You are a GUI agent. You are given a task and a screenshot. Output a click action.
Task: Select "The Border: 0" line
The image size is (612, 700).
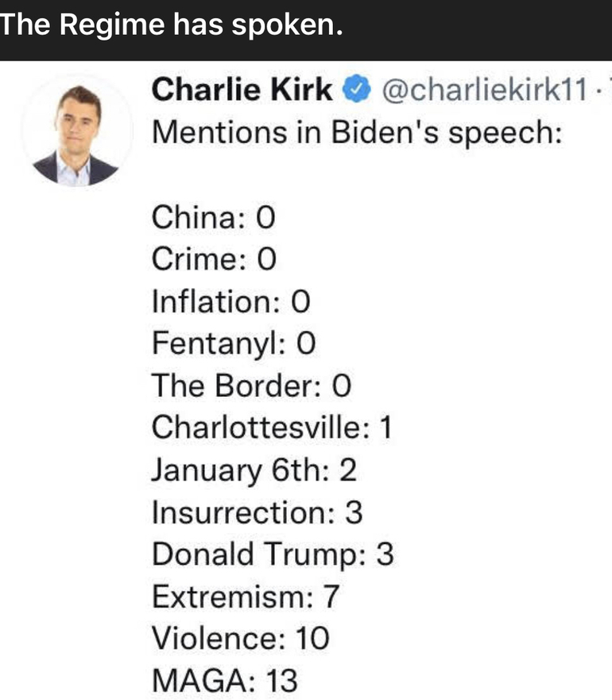point(251,386)
